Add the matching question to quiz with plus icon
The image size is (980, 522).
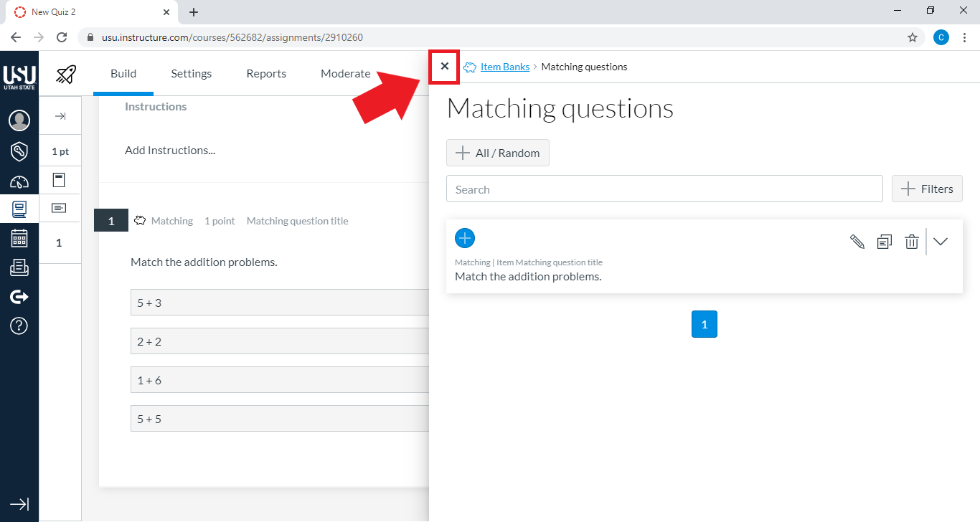point(465,239)
